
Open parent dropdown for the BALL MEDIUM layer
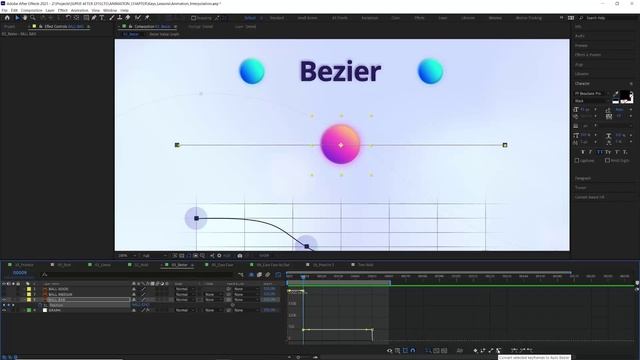246,294
